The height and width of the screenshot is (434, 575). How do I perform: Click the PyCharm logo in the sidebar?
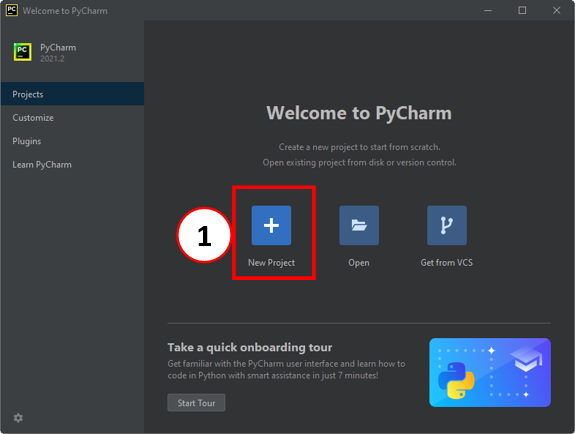[x=22, y=52]
